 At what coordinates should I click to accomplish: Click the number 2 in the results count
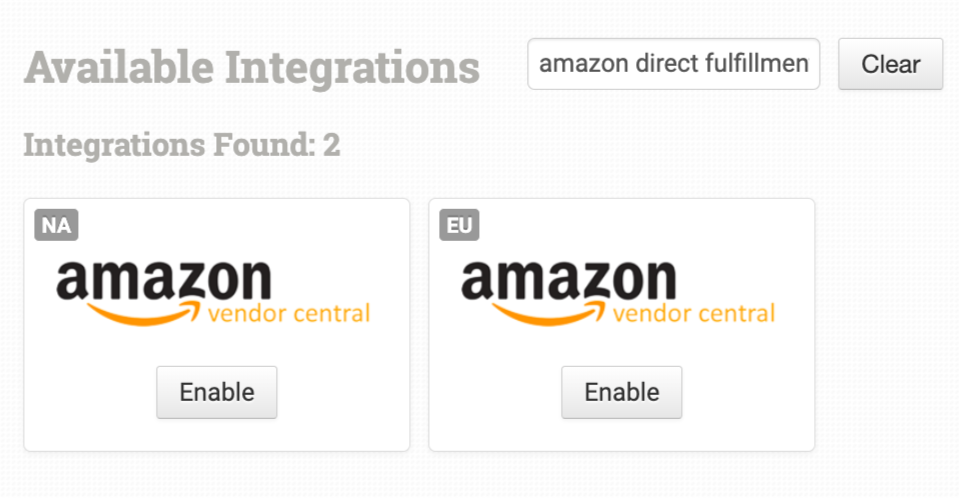pyautogui.click(x=331, y=146)
